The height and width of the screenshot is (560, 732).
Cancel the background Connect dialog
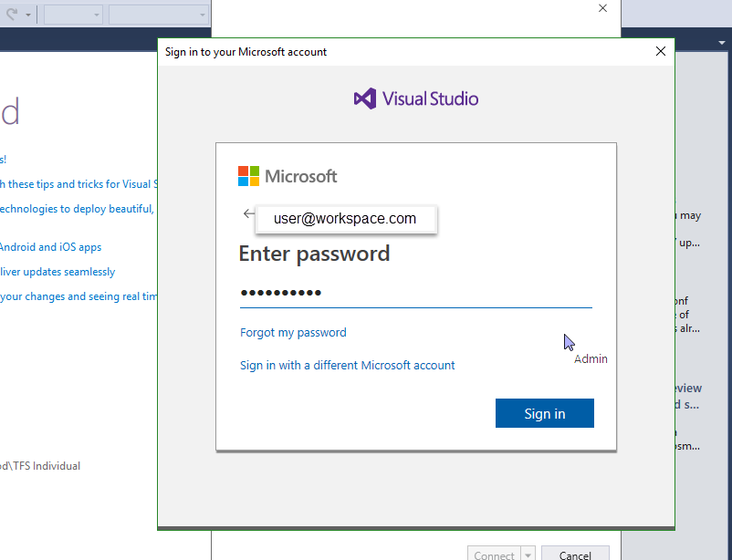575,554
